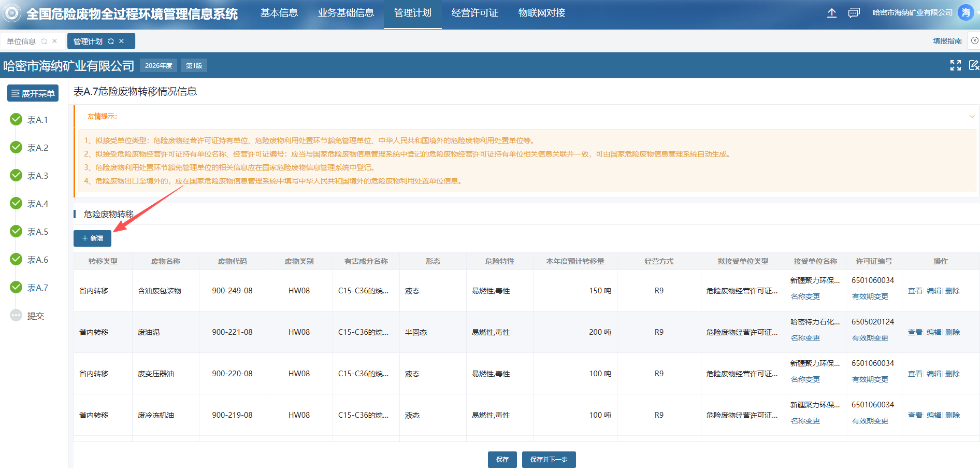980x468 pixels.
Task: Switch to 业务基础信息 menu
Action: click(x=345, y=13)
